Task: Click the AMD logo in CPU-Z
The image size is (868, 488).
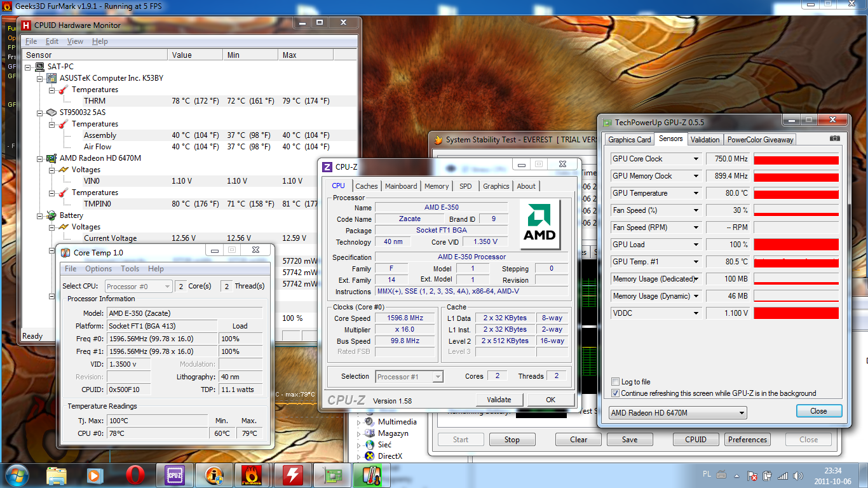Action: 539,225
